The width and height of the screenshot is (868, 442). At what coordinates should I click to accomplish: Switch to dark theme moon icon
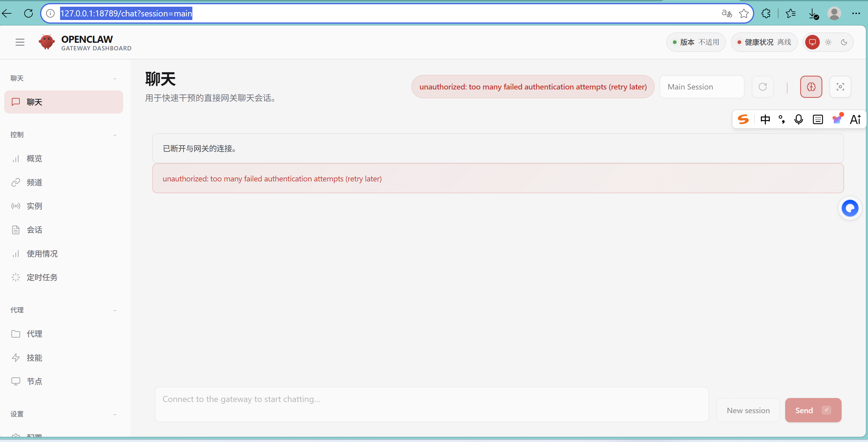coord(844,42)
